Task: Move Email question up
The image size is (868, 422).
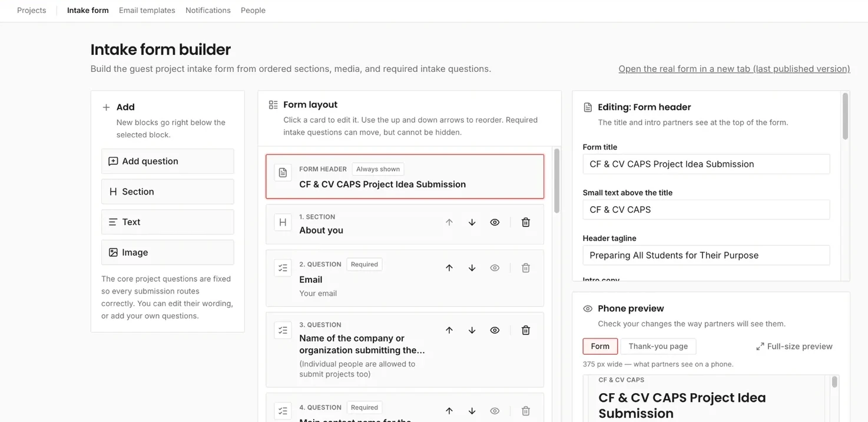Action: tap(449, 268)
